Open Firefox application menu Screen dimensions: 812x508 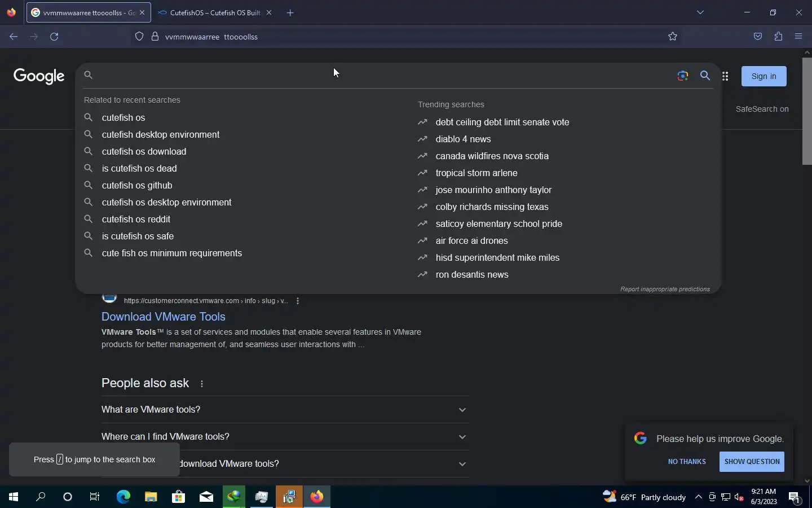(x=798, y=37)
